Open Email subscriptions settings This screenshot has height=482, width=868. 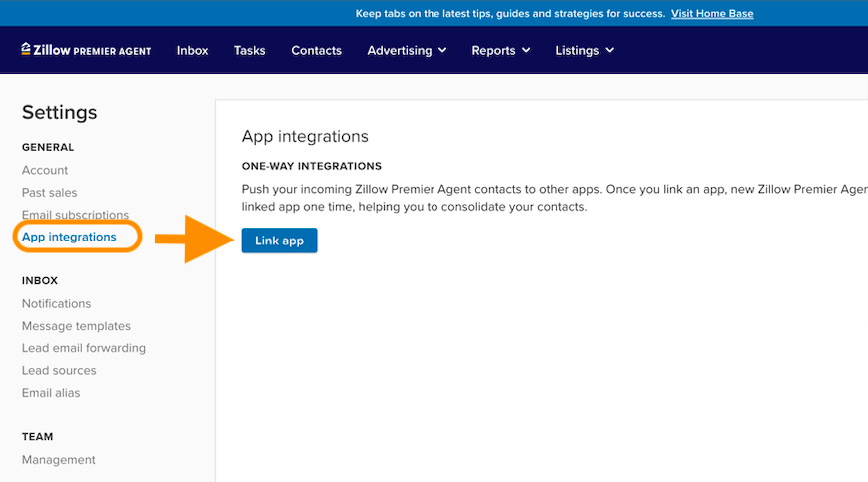pyautogui.click(x=75, y=215)
